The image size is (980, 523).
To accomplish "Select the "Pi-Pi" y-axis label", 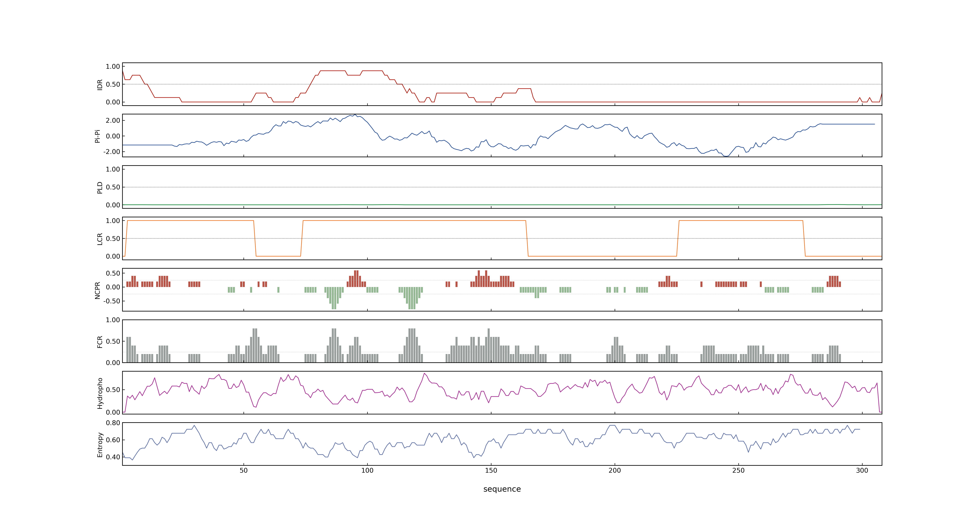I will (97, 136).
